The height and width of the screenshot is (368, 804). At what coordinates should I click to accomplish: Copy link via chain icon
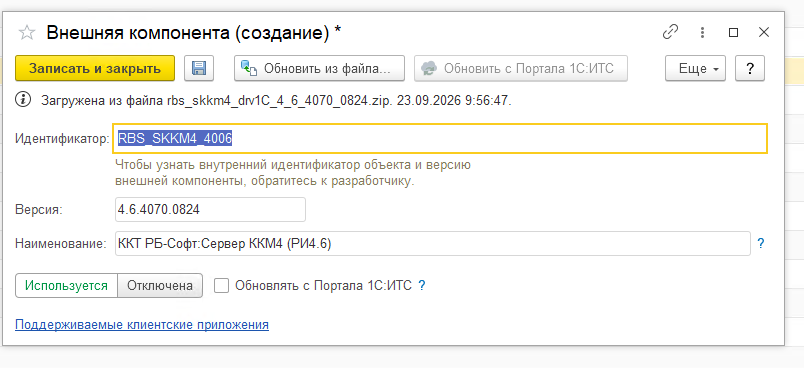pyautogui.click(x=670, y=33)
